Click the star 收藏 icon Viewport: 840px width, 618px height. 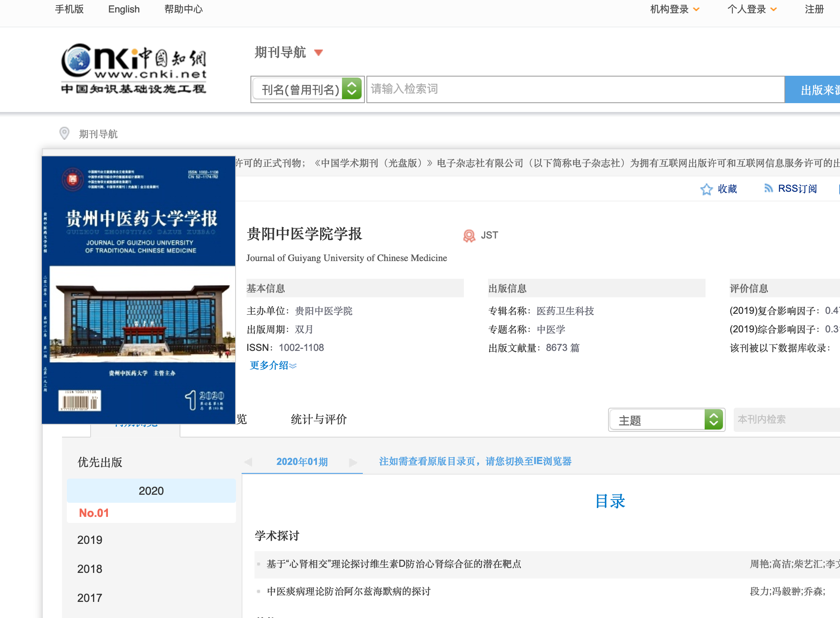tap(706, 189)
